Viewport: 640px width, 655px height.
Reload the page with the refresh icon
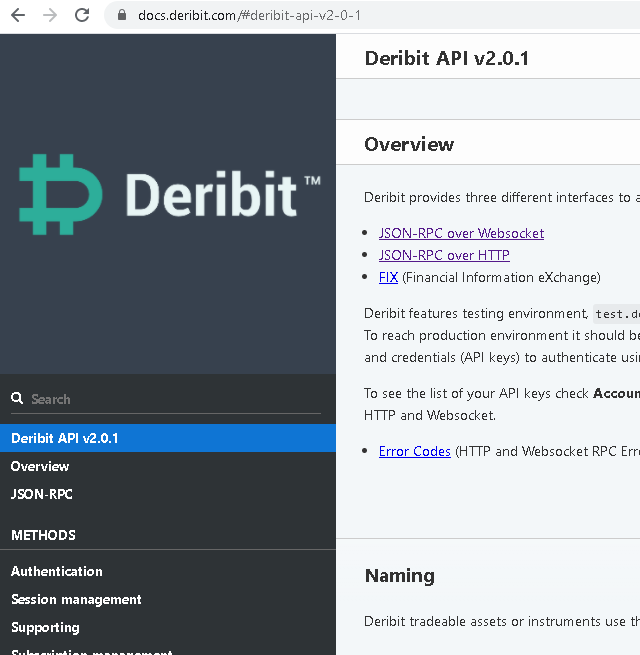coord(82,15)
